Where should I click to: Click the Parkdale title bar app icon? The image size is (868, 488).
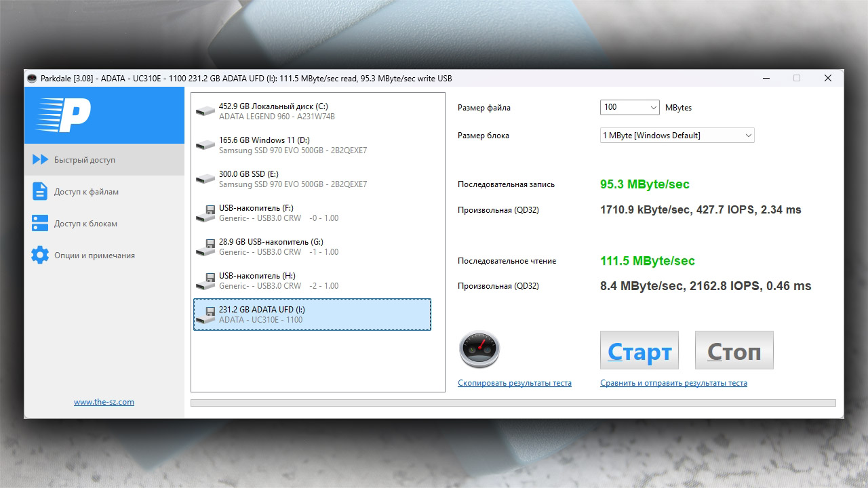32,79
